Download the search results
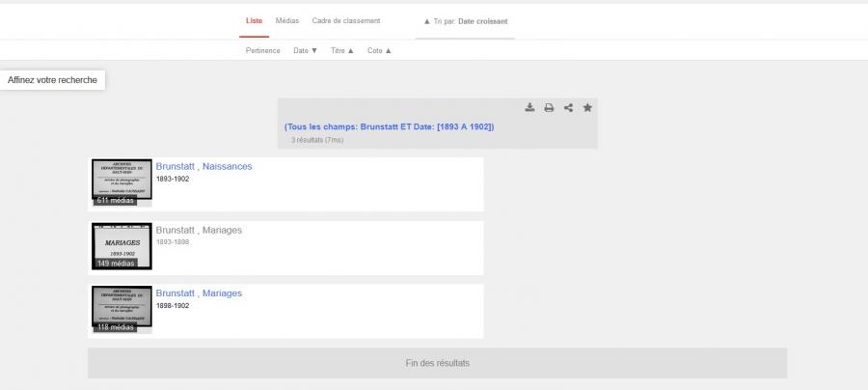 (x=529, y=107)
